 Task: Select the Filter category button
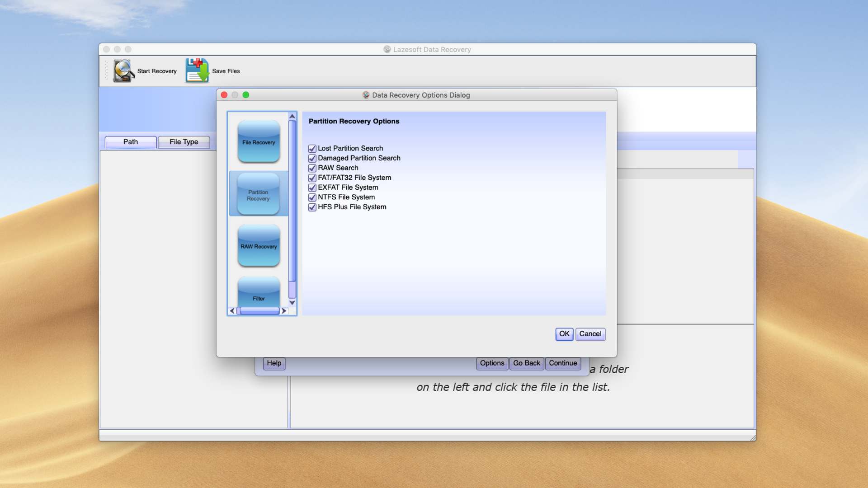tap(259, 292)
